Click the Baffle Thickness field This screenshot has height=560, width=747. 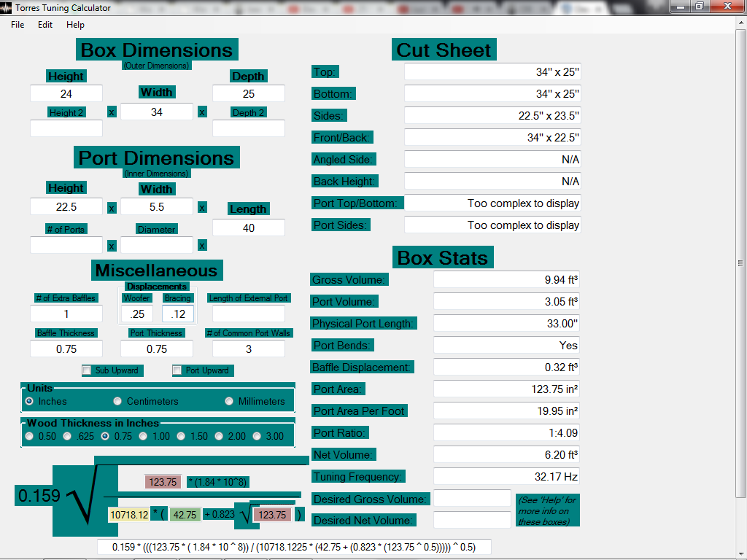pos(66,349)
